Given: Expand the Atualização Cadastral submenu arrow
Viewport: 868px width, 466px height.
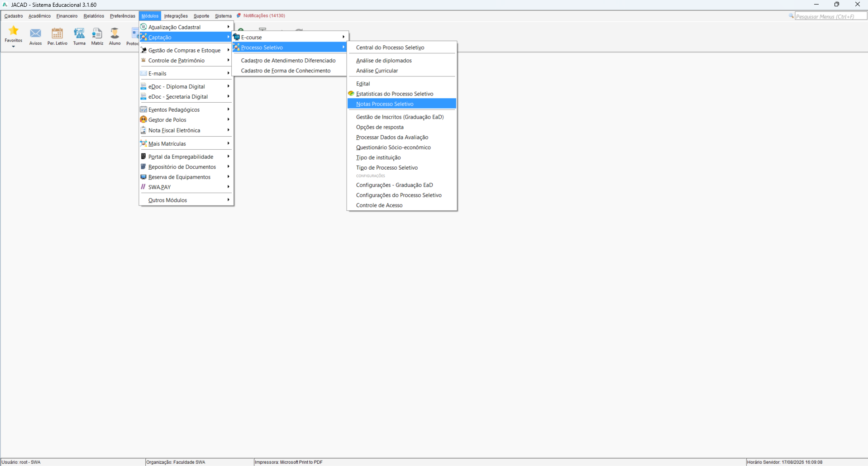Looking at the screenshot, I should point(229,27).
